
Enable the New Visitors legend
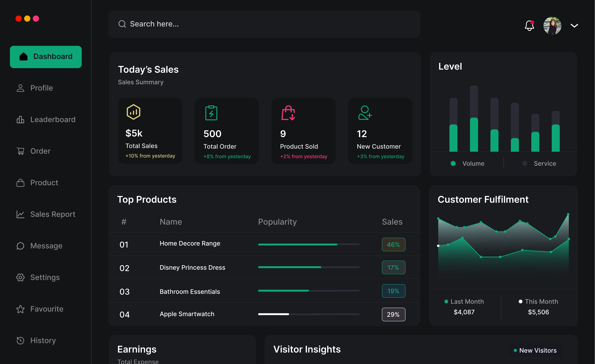pyautogui.click(x=535, y=350)
